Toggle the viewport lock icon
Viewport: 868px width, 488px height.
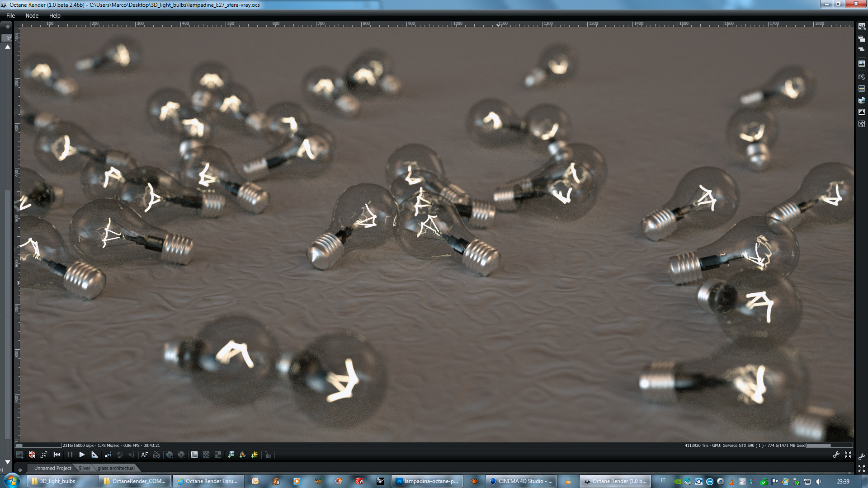coord(268,455)
